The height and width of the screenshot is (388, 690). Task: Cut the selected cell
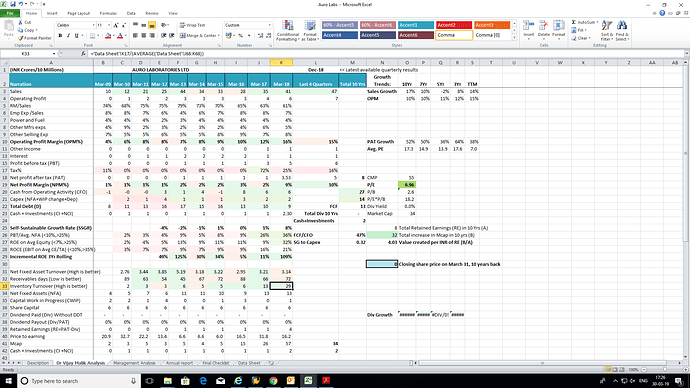pos(25,22)
